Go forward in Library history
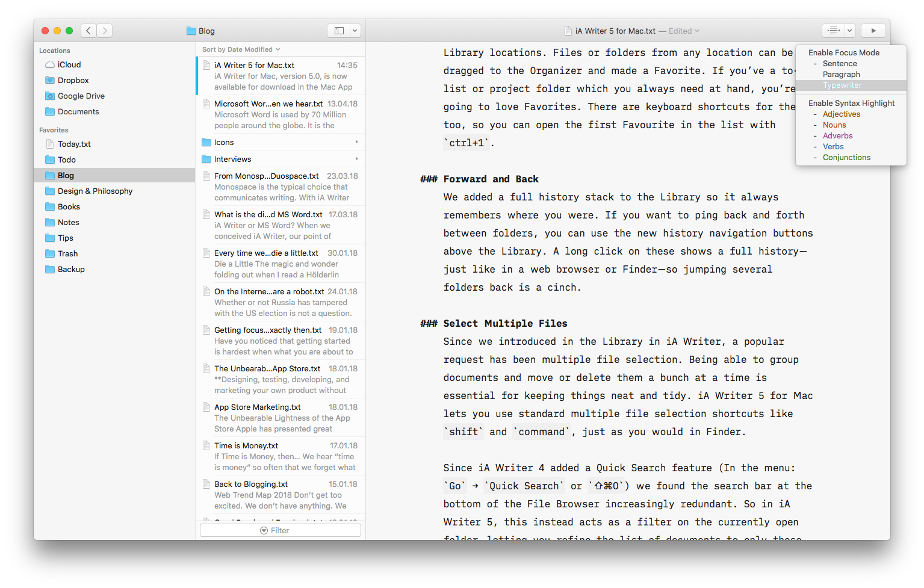 tap(105, 31)
